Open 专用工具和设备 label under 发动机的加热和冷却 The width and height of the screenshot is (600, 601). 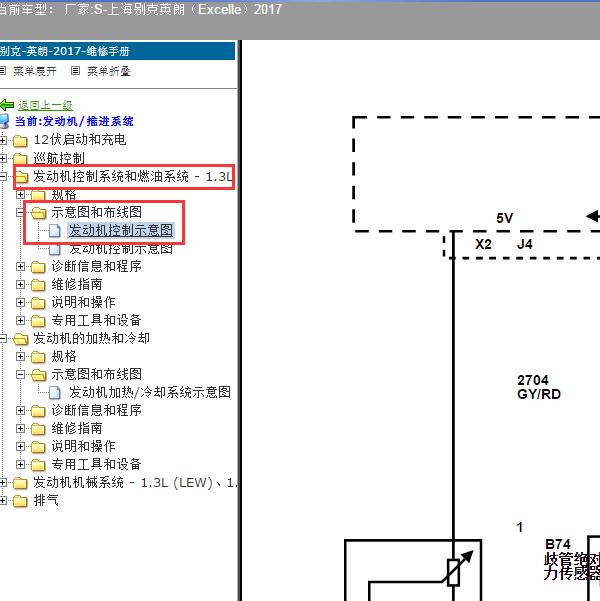pos(97,464)
